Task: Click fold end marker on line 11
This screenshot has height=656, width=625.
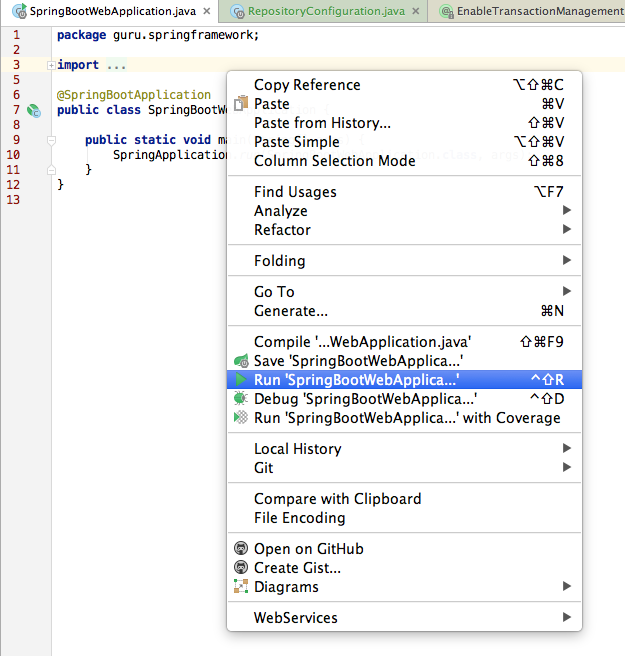Action: [x=51, y=169]
